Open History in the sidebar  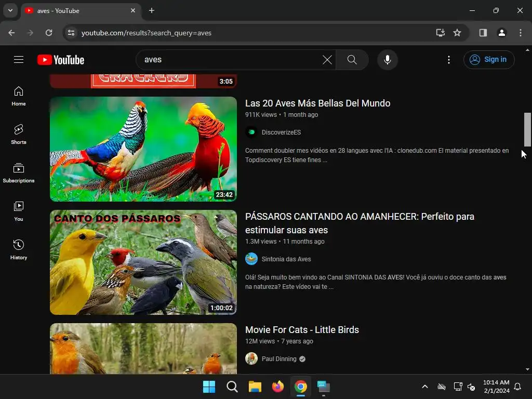19,250
